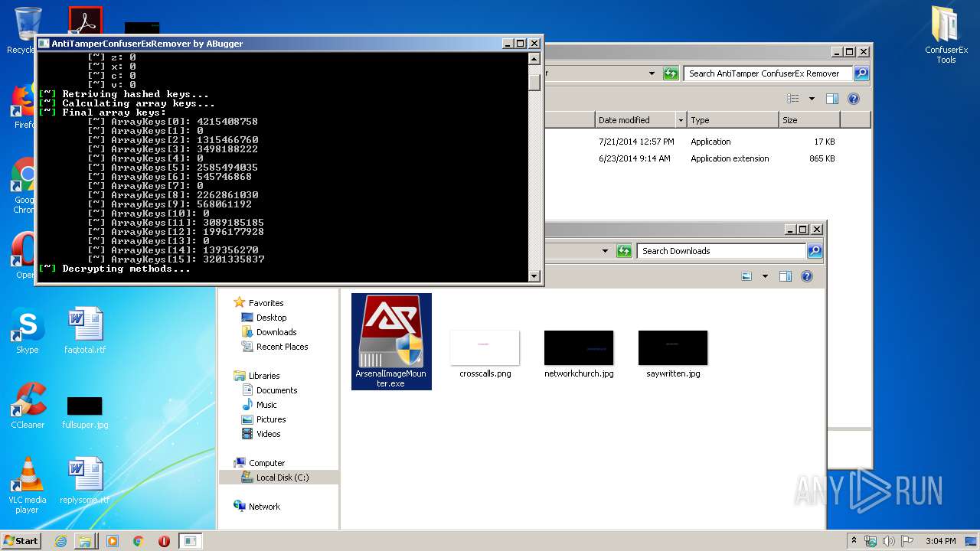
Task: Sort by Size column header
Action: (x=809, y=120)
